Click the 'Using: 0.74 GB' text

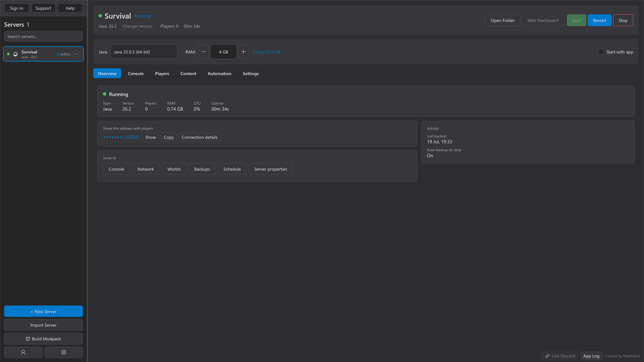click(266, 52)
